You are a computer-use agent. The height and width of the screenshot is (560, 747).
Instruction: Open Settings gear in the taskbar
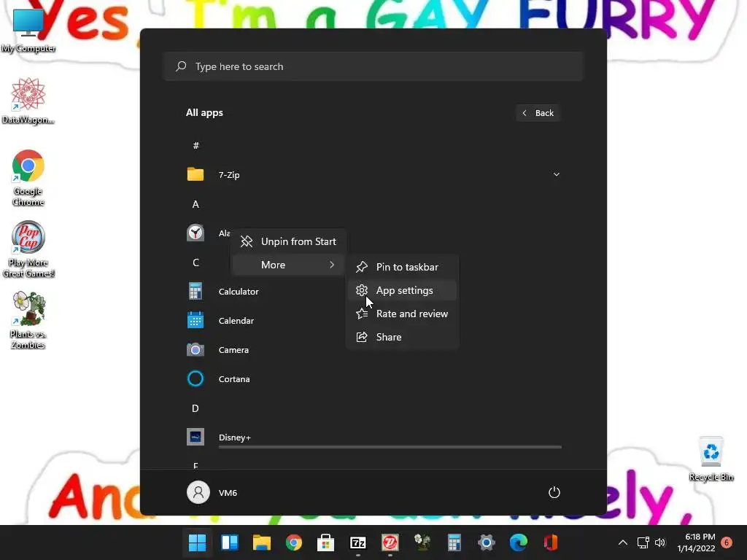[x=487, y=542]
